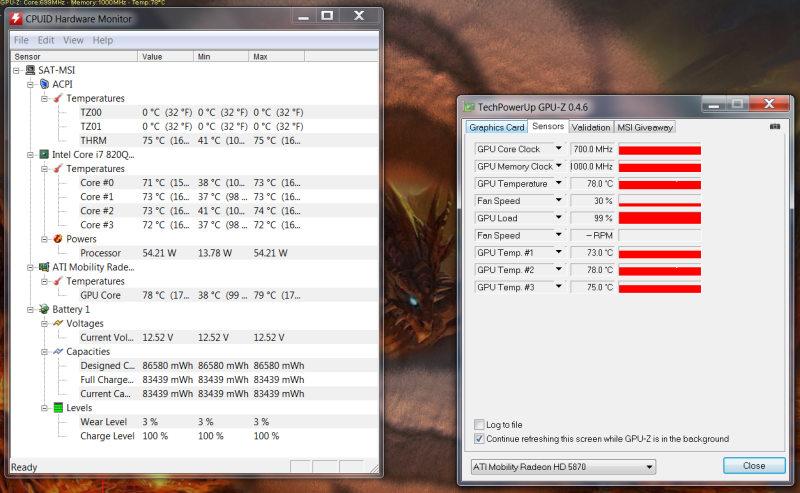
Task: Open the Help menu in Hardware Monitor
Action: pyautogui.click(x=103, y=40)
